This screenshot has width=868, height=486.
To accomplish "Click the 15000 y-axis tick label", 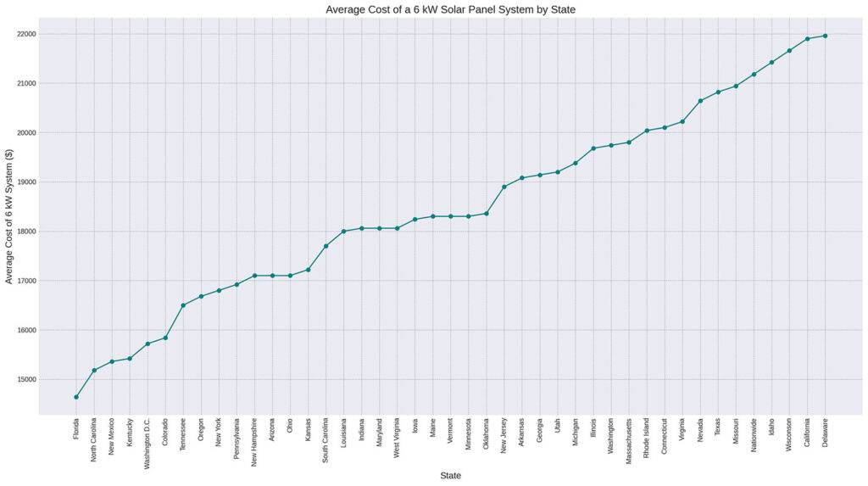I will point(26,380).
